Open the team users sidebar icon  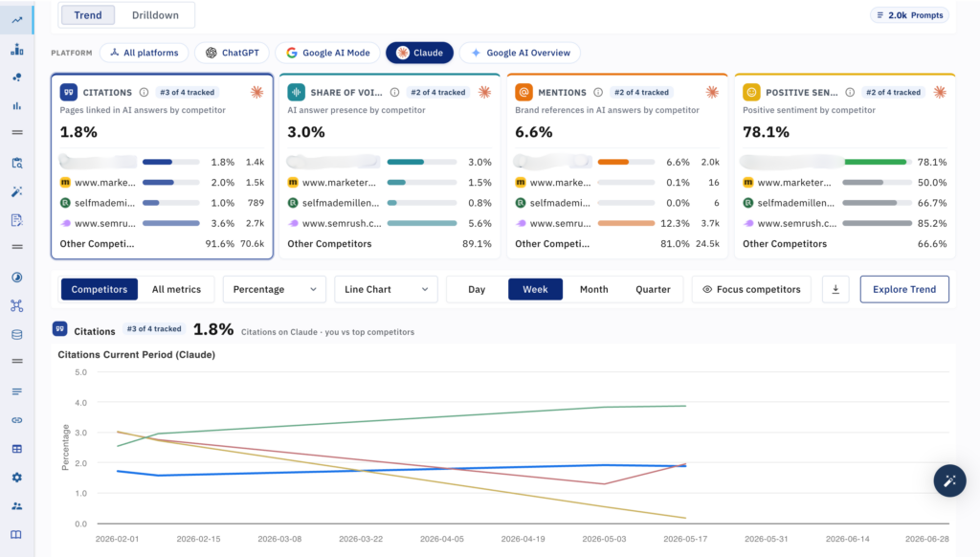point(17,505)
